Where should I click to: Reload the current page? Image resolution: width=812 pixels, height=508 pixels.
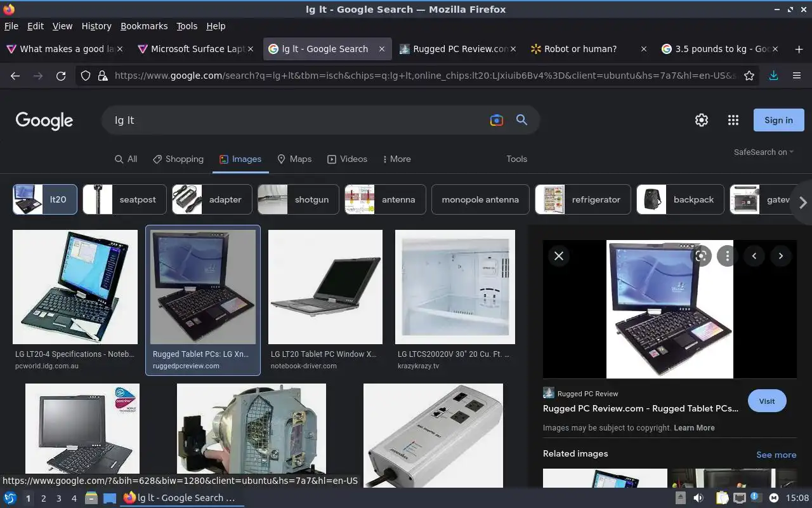click(61, 76)
